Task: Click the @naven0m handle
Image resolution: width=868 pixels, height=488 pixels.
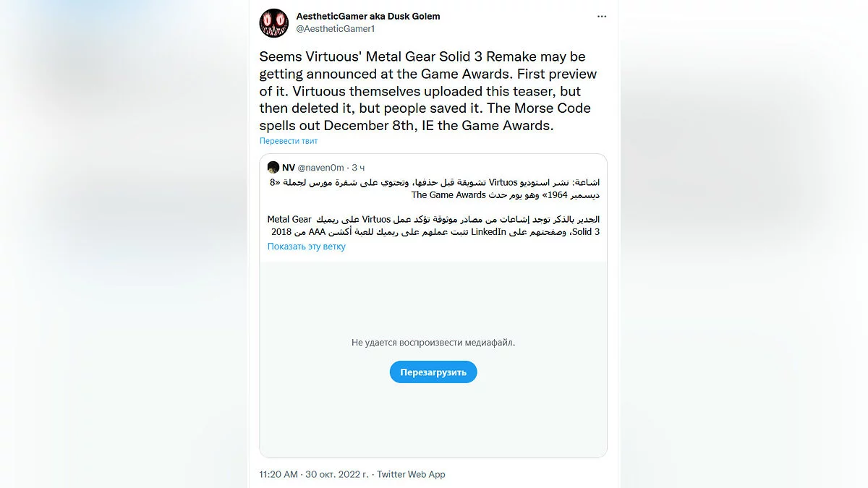Action: (x=321, y=168)
